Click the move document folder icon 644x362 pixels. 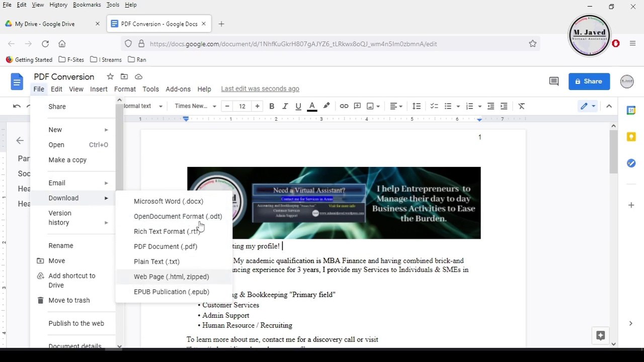click(124, 76)
